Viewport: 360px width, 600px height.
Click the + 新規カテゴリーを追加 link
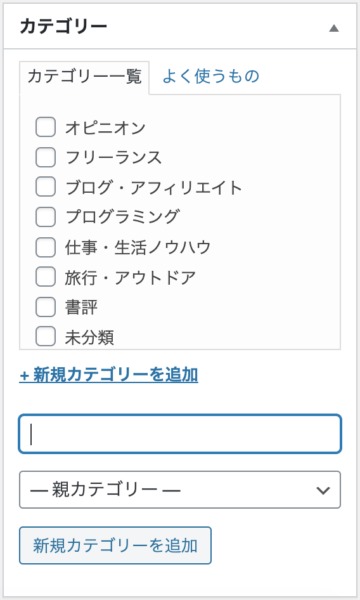click(x=109, y=375)
